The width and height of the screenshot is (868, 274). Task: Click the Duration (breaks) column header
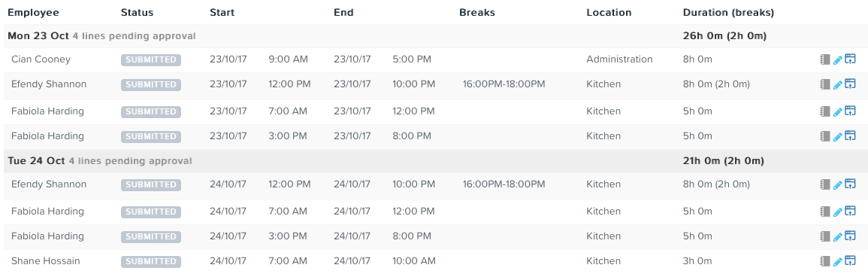728,12
